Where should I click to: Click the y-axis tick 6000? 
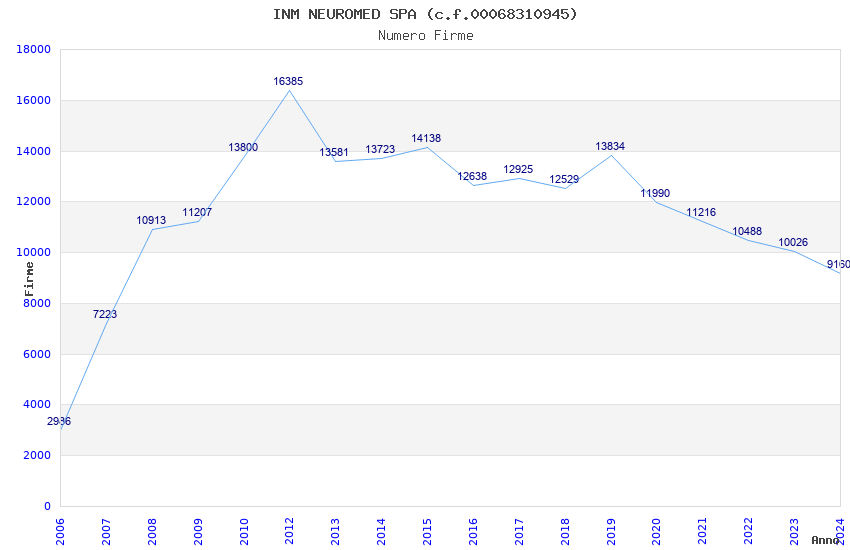coord(37,354)
